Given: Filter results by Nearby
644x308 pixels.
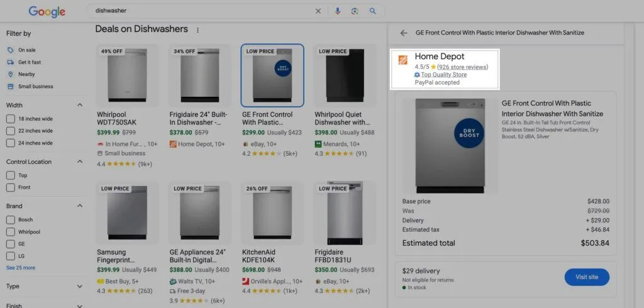Looking at the screenshot, I should [x=26, y=74].
